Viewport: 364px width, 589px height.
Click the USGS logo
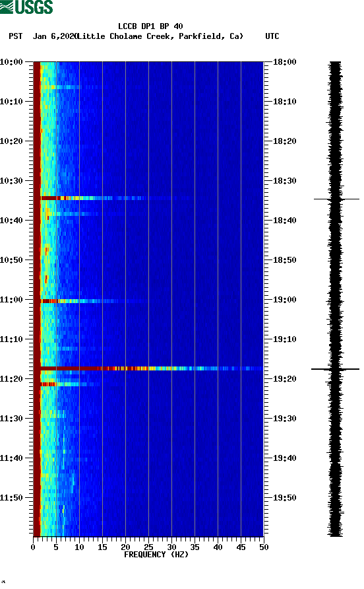click(26, 7)
